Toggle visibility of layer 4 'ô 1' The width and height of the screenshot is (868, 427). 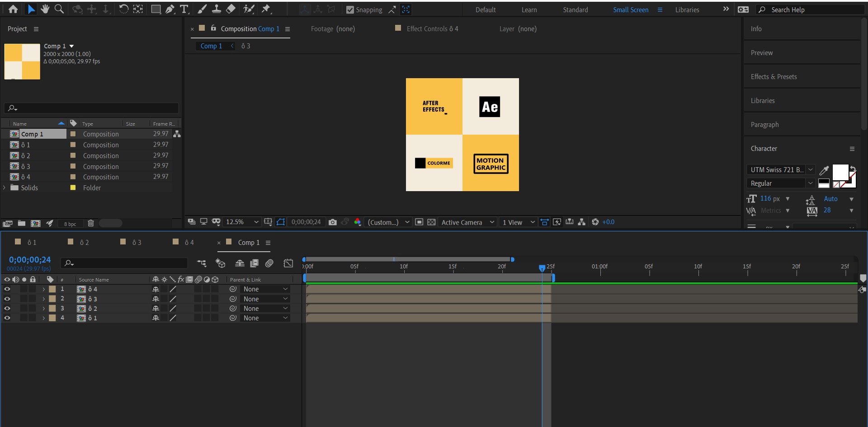[7, 318]
